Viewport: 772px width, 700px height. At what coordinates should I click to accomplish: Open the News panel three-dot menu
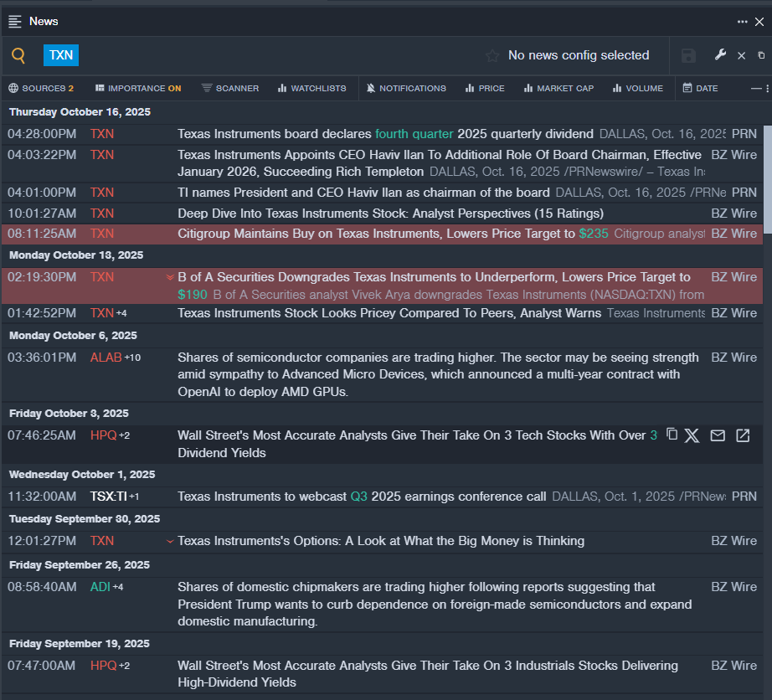point(742,22)
